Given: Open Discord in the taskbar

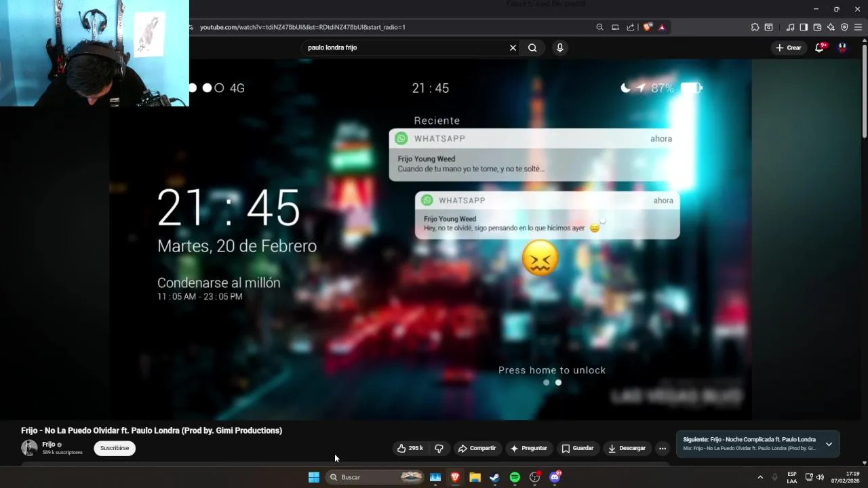Looking at the screenshot, I should [x=555, y=477].
